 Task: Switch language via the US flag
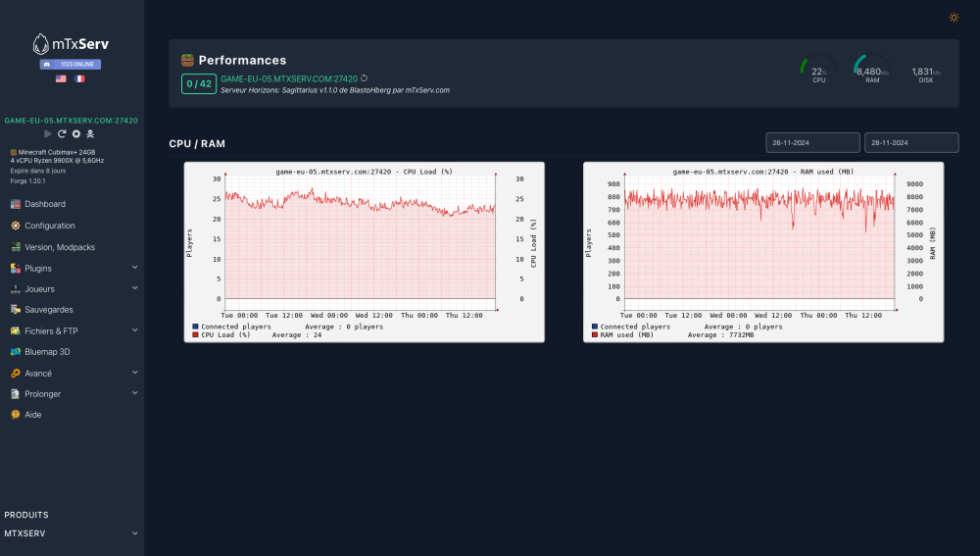pos(61,78)
